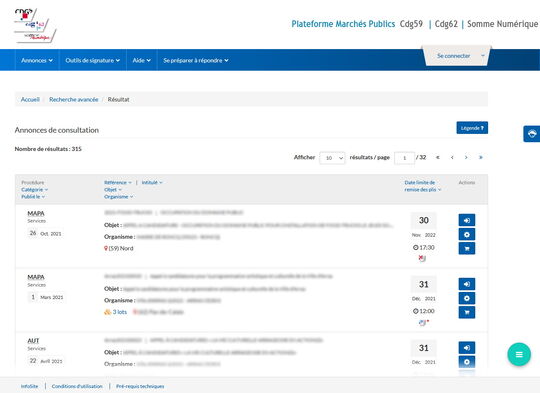Click the platform logo
Screen dimensions: 540x393
point(35,25)
